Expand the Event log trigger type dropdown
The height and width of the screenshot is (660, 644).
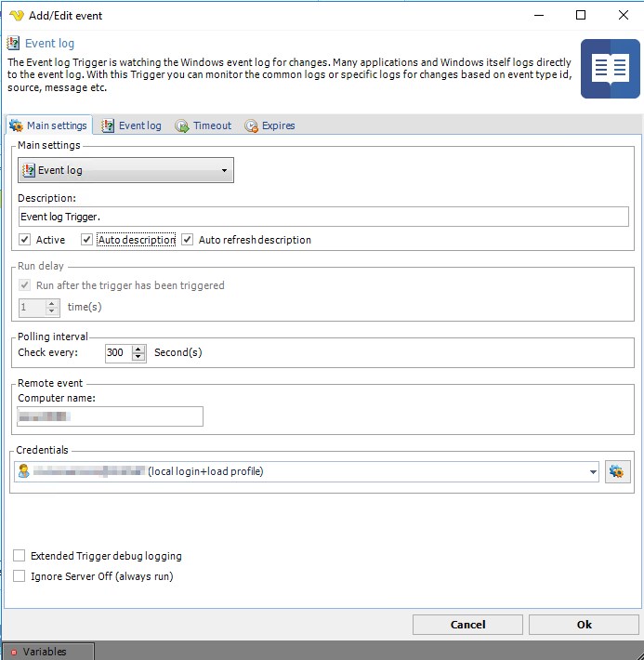[x=224, y=171]
